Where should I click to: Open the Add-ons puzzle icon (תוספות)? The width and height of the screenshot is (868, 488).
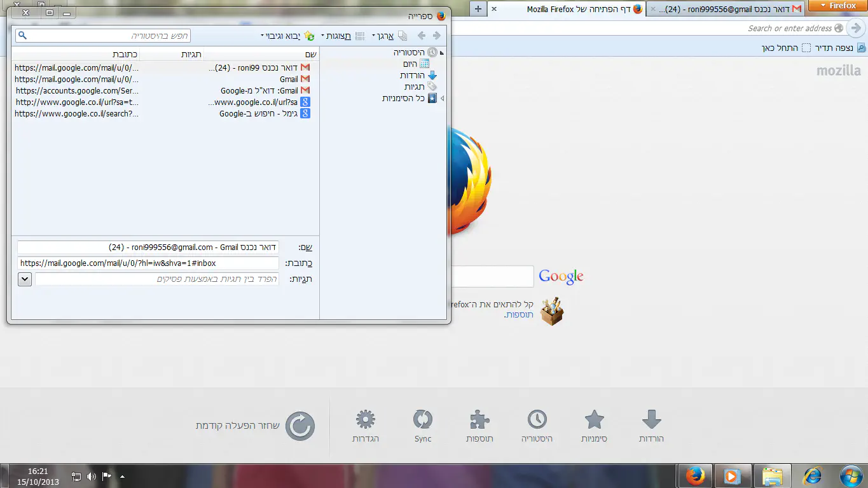tap(479, 426)
